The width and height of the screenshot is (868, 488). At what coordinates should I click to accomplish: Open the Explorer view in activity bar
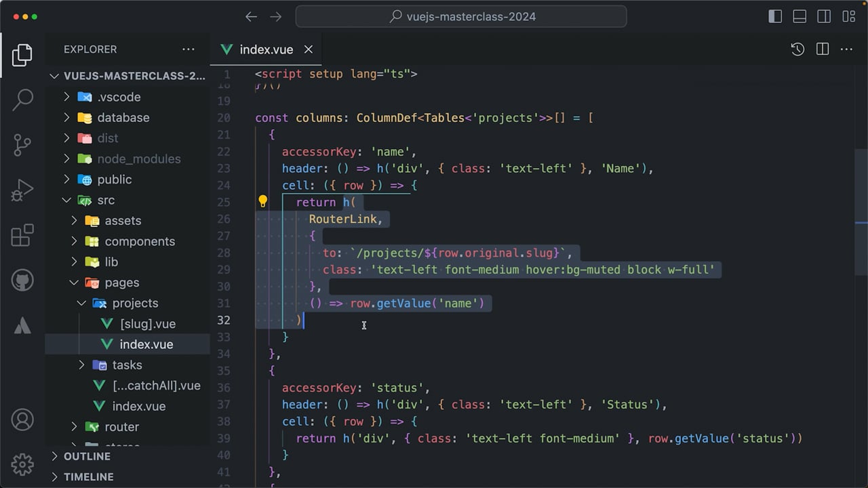(x=22, y=55)
